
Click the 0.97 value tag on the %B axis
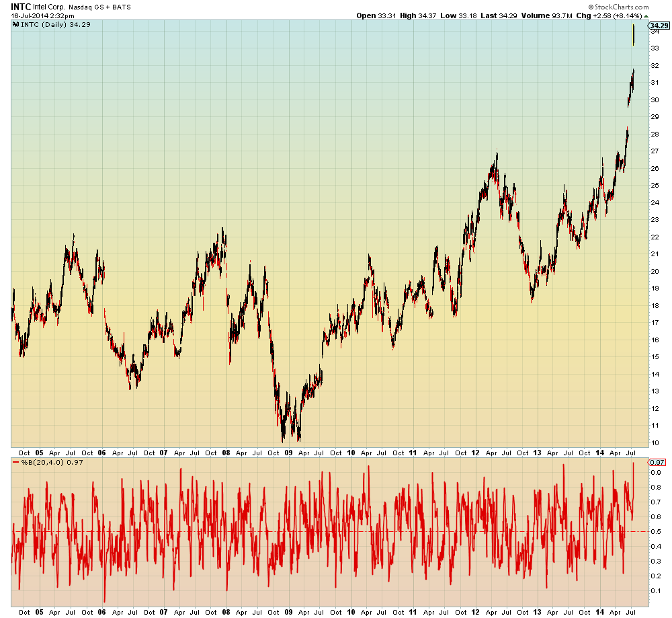(x=657, y=462)
